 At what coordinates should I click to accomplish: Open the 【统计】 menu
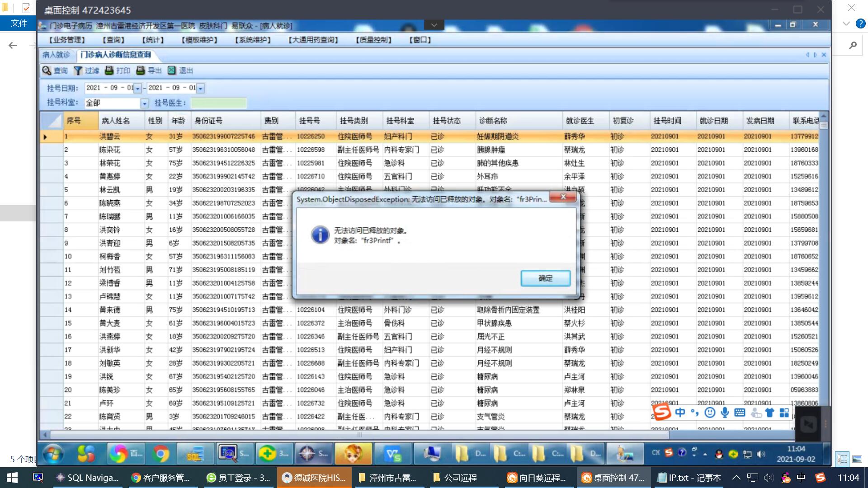pyautogui.click(x=153, y=40)
